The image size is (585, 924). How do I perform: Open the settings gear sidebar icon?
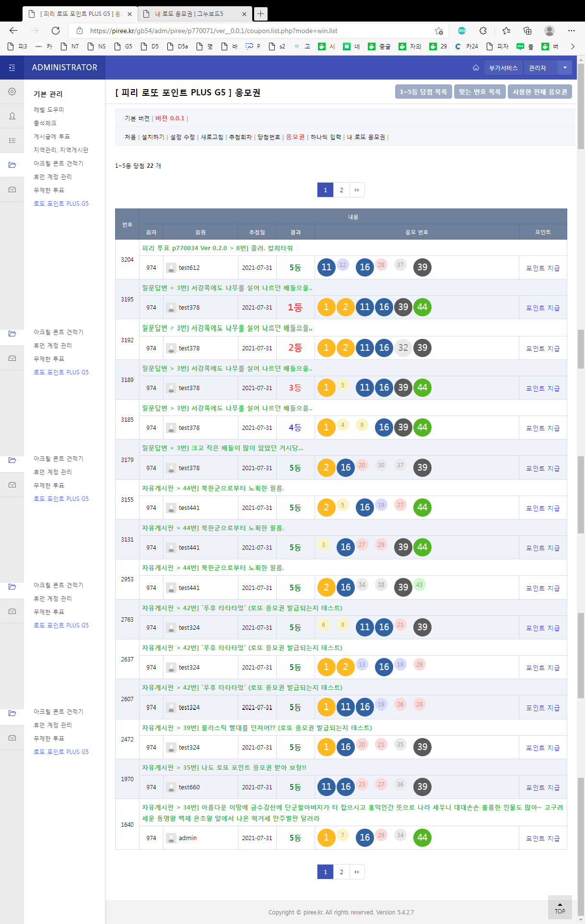click(12, 92)
